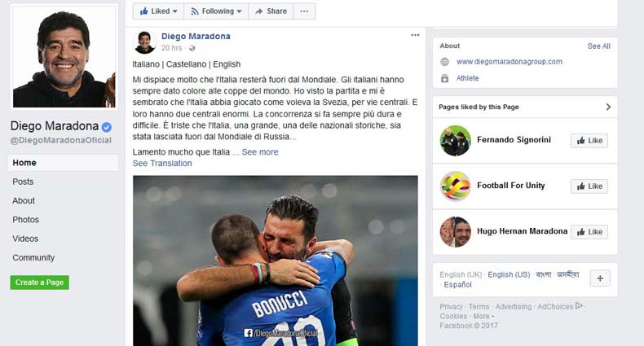Open the Buffon and Bonucci post photo

click(x=276, y=261)
